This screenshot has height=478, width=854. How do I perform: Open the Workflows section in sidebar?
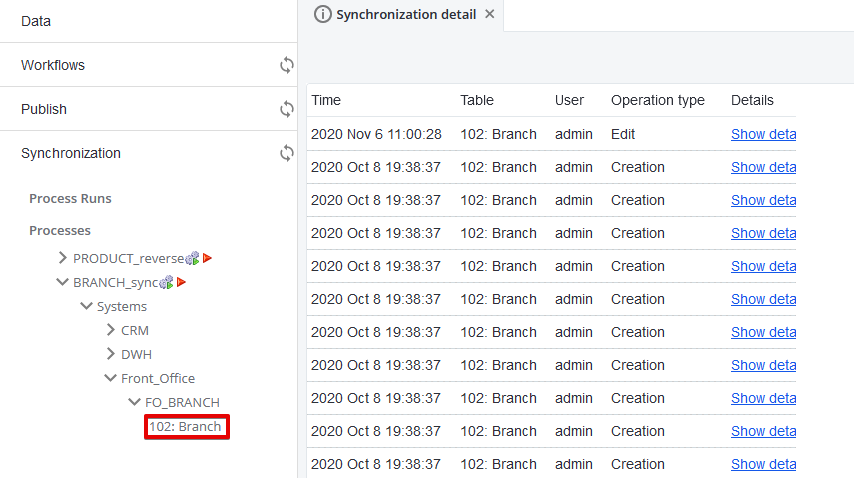tap(53, 65)
